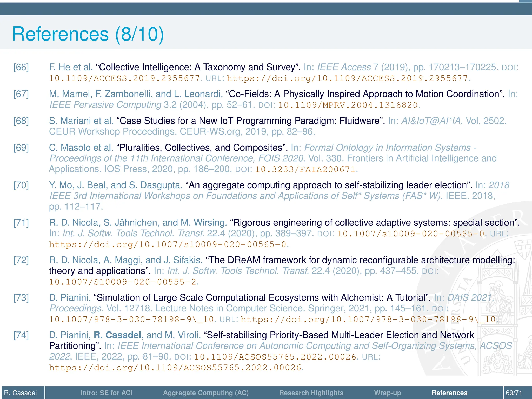Click DOI 10.1007/s10009-020-00565-0 in reference 71
Screen dimensions: 532x399
pyautogui.click(x=411, y=234)
